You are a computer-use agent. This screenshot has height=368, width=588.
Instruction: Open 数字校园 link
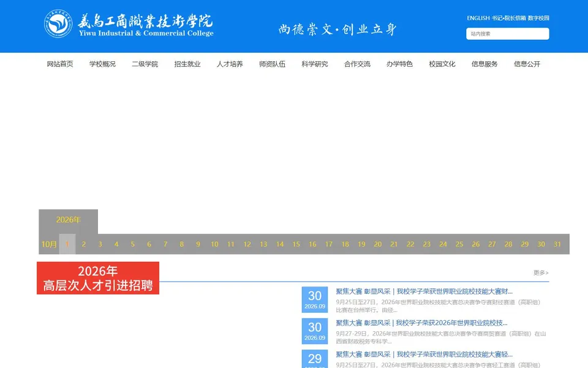[x=538, y=18]
